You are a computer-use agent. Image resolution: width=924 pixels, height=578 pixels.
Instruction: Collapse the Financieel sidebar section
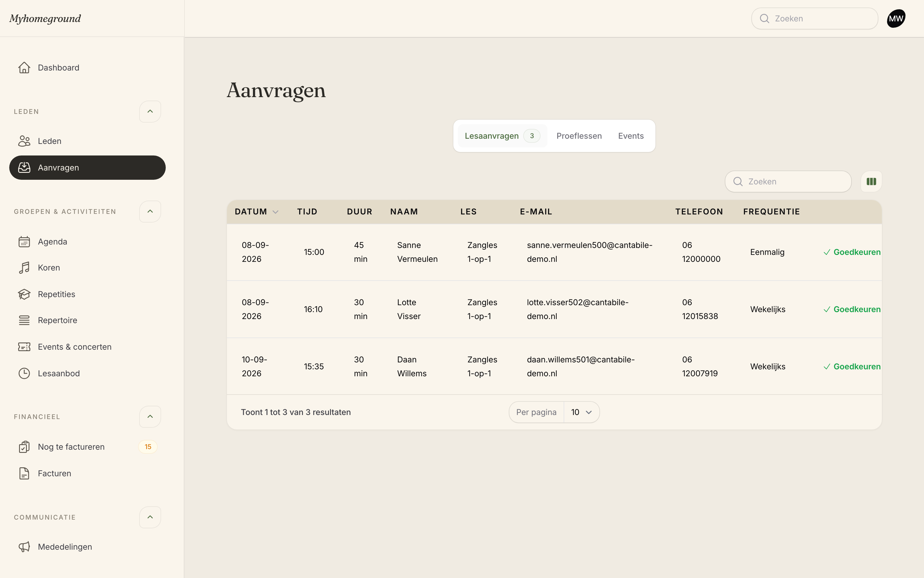[x=150, y=417]
